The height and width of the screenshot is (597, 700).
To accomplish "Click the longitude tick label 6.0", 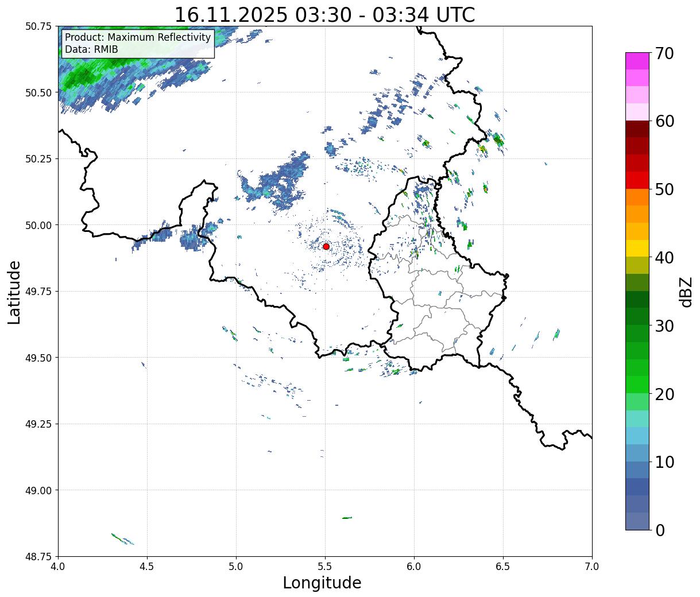I will pyautogui.click(x=414, y=566).
